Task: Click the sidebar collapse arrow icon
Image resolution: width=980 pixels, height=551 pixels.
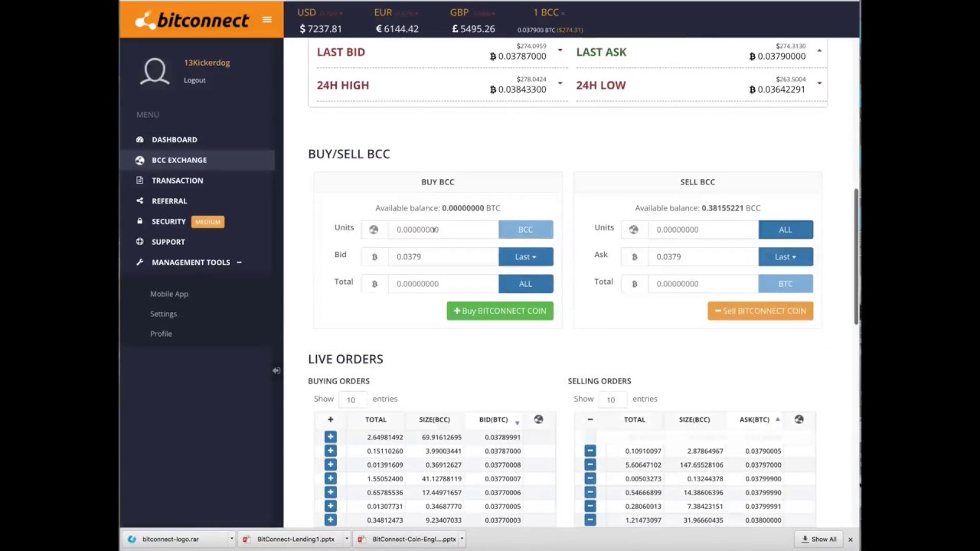Action: click(x=276, y=370)
